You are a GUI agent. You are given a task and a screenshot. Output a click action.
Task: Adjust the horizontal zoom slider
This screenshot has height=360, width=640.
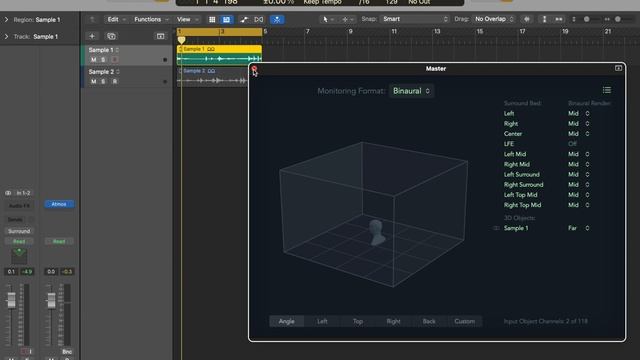click(x=618, y=19)
